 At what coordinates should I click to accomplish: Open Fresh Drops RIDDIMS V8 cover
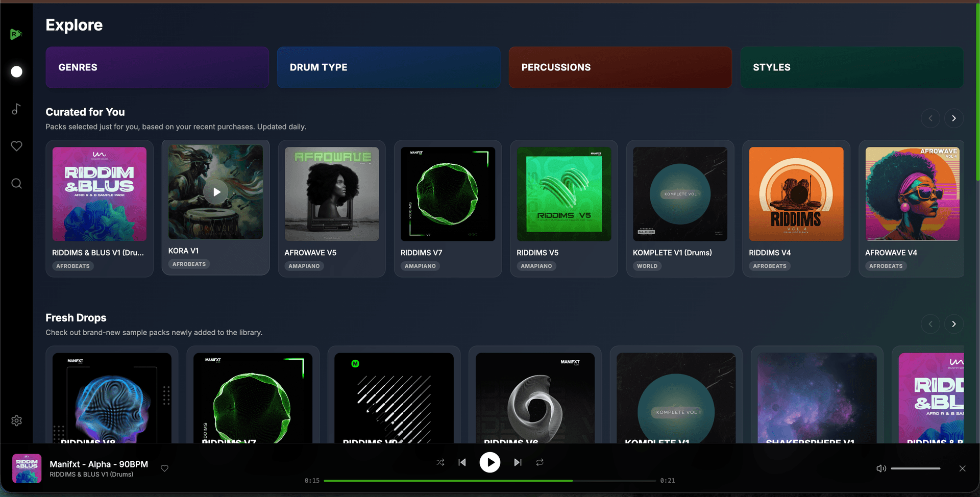(112, 398)
